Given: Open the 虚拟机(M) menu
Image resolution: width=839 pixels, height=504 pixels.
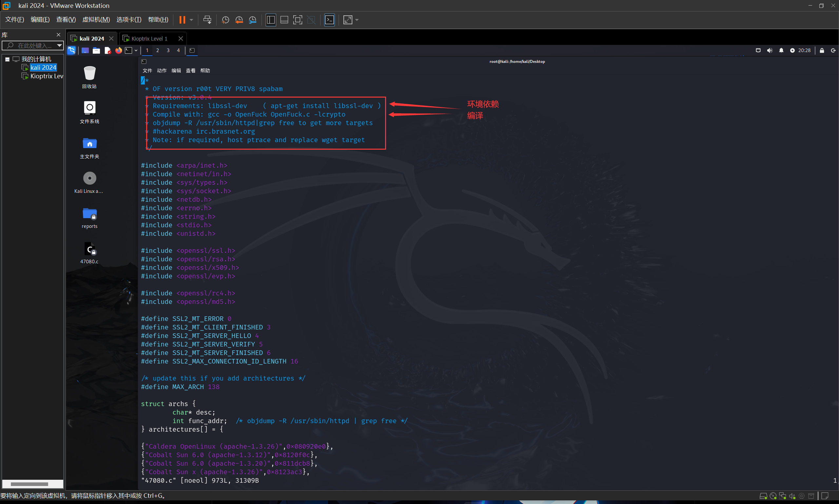Looking at the screenshot, I should pyautogui.click(x=96, y=19).
